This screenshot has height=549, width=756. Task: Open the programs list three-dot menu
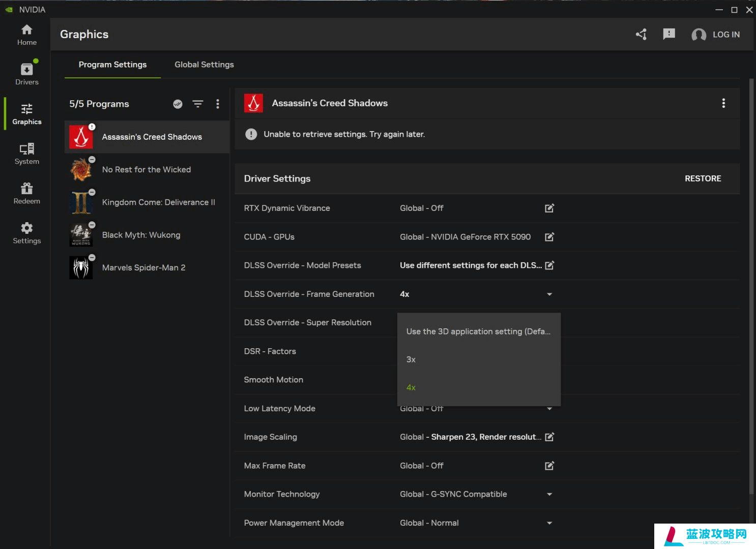tap(218, 104)
